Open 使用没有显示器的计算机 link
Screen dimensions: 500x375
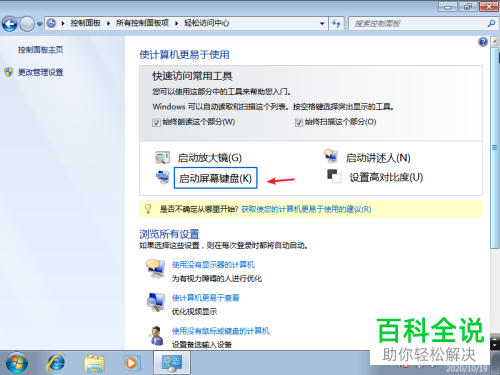pos(213,265)
